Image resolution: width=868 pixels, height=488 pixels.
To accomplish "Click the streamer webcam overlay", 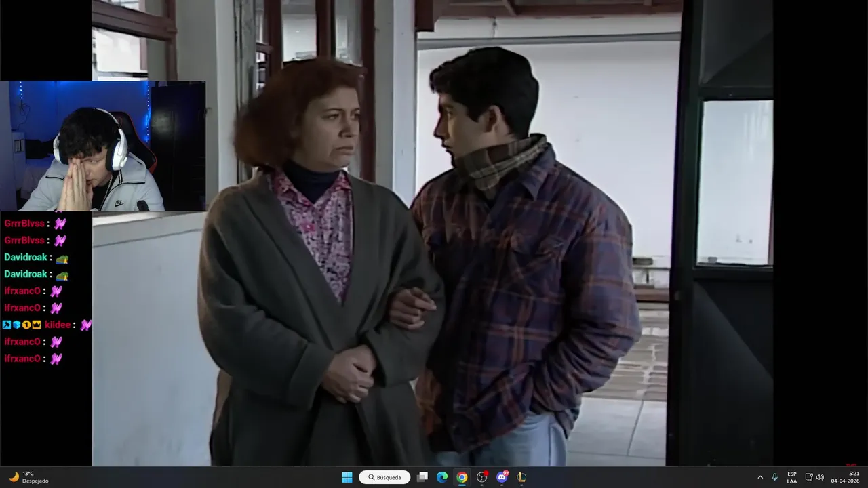I will 102,146.
